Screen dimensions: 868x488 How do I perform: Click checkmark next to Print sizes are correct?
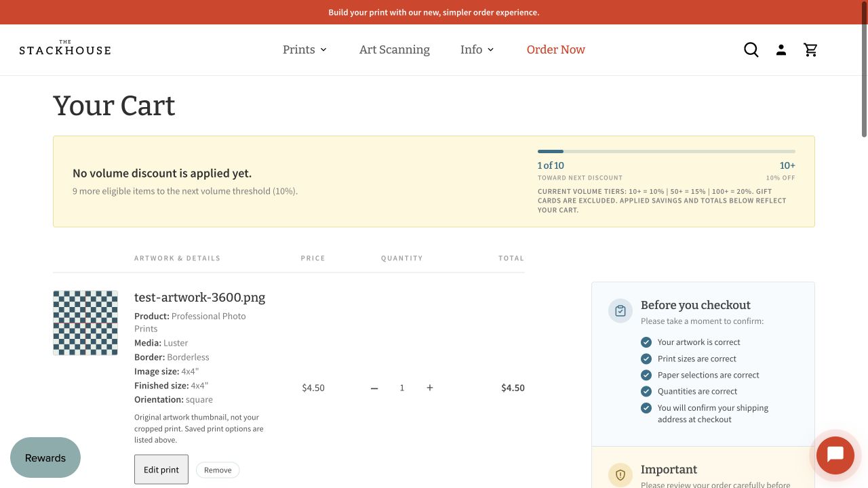point(646,359)
